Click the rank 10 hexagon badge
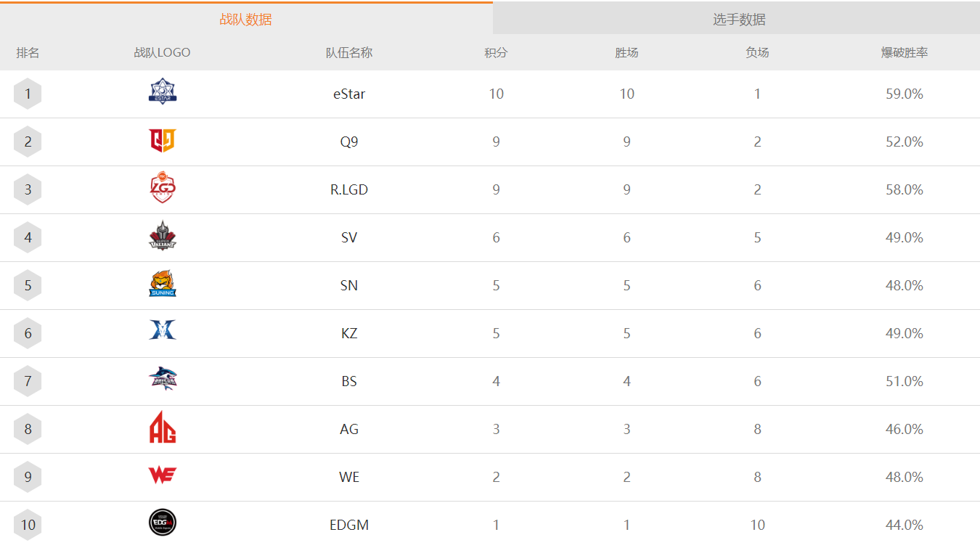Viewport: 980px width, 548px height. 28,524
